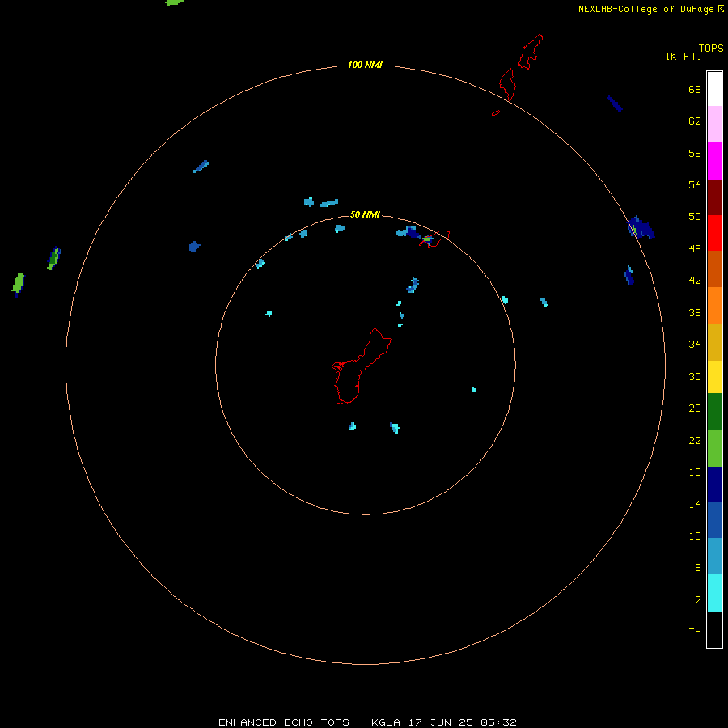
Task: Click the 6 legend value
Action: (698, 568)
